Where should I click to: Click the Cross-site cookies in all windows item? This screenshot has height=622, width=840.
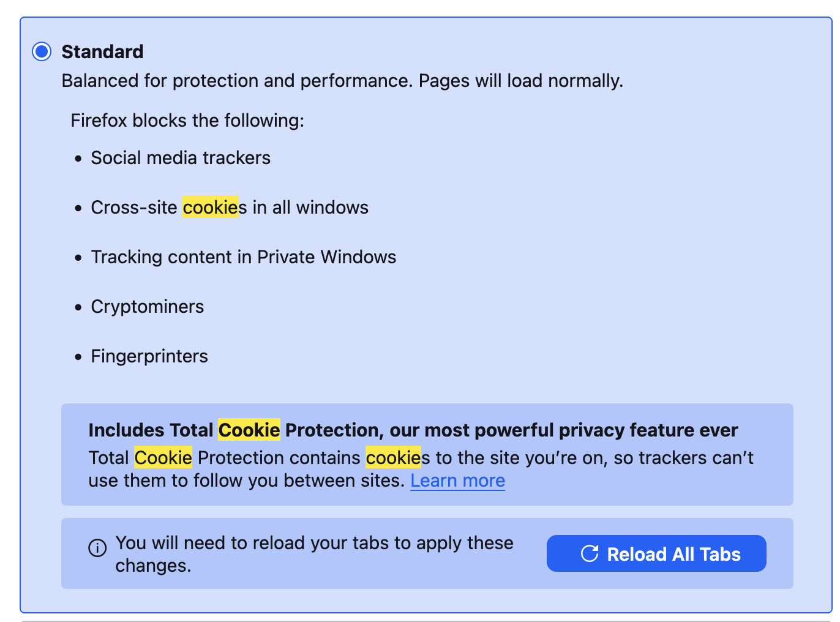[230, 208]
